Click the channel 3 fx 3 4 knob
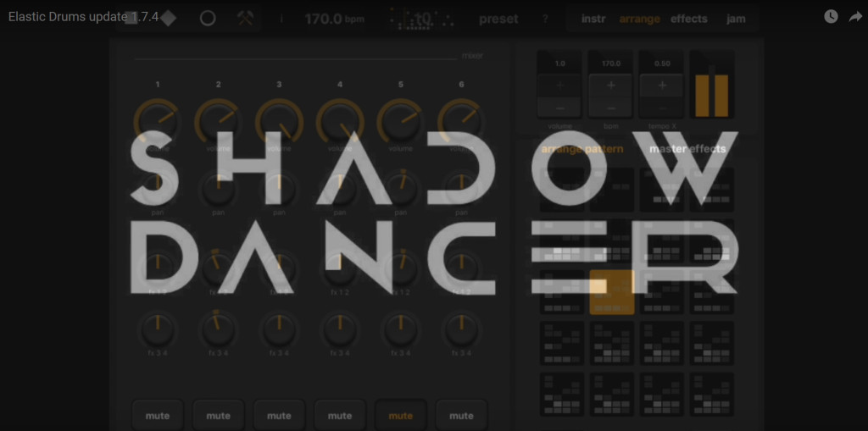The width and height of the screenshot is (868, 431). pyautogui.click(x=279, y=329)
